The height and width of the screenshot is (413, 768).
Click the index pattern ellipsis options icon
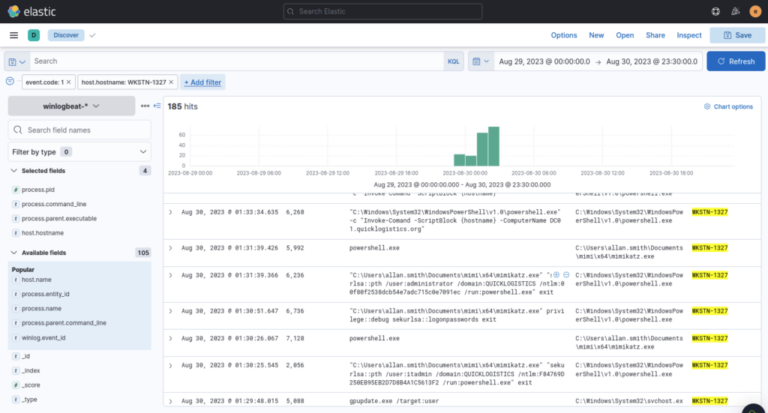tap(145, 105)
